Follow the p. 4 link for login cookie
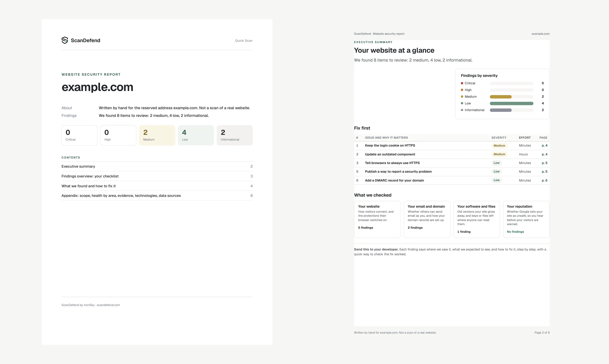The image size is (609, 364). (545, 145)
